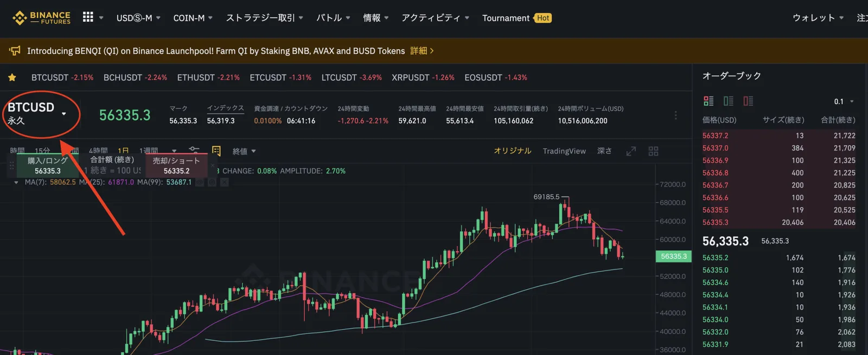The image size is (868, 355).
Task: Select LTCUSDT in the ticker bar
Action: pyautogui.click(x=352, y=78)
